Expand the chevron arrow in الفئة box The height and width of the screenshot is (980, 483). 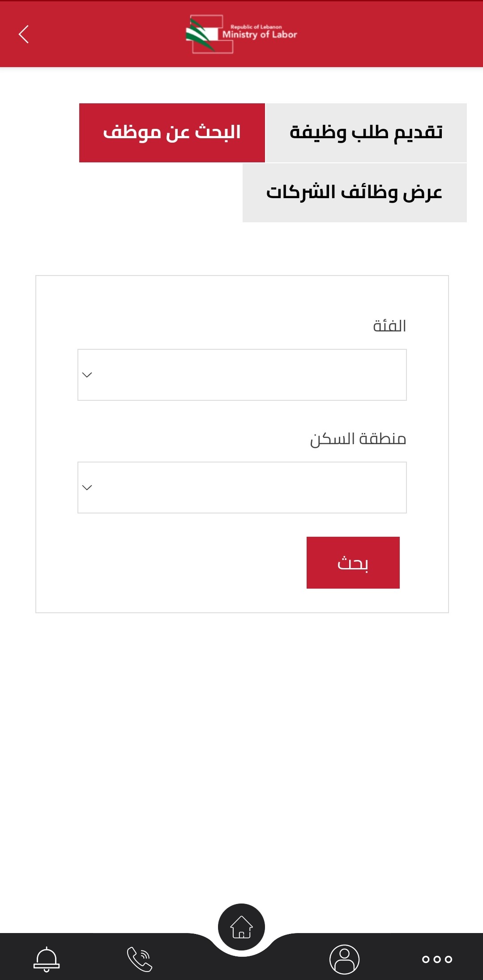[x=87, y=375]
